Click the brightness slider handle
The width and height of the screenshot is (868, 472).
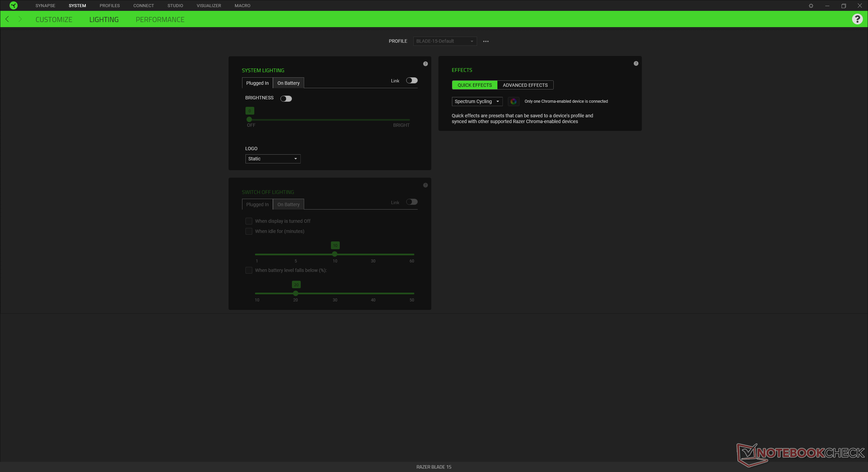click(x=249, y=119)
